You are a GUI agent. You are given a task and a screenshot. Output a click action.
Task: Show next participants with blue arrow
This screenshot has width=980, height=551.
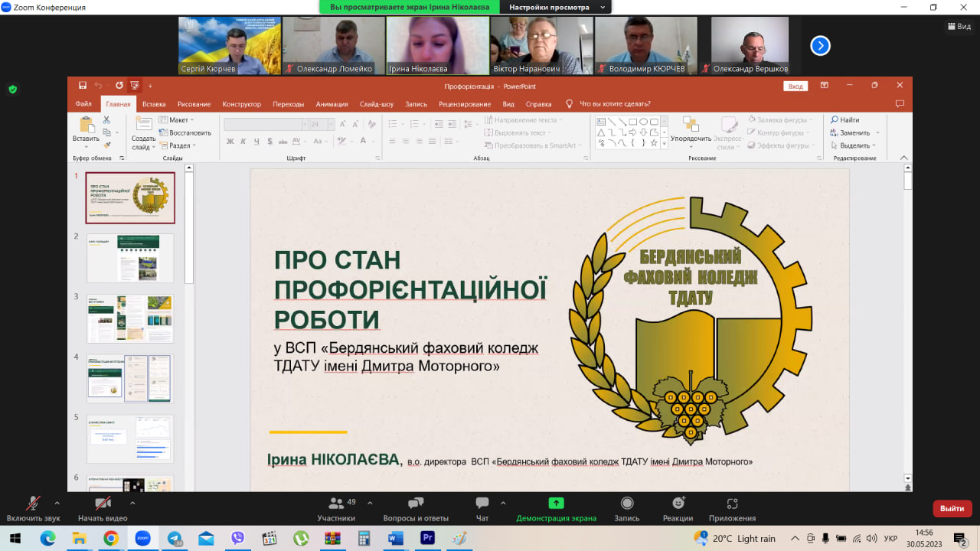click(x=820, y=46)
